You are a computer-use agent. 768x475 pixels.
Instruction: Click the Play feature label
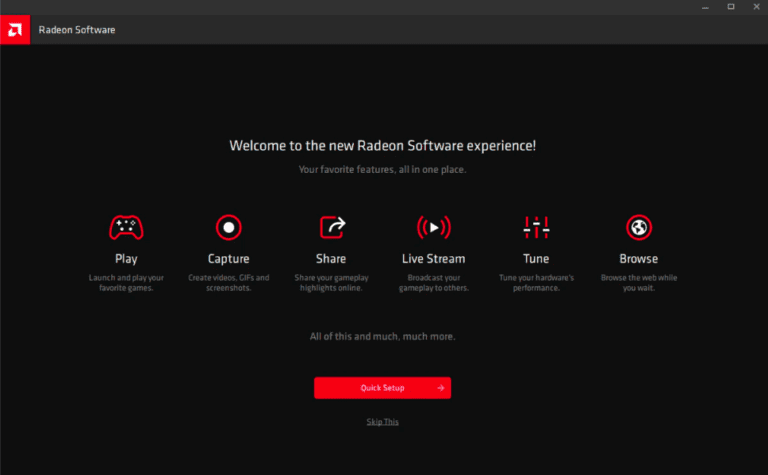[126, 259]
